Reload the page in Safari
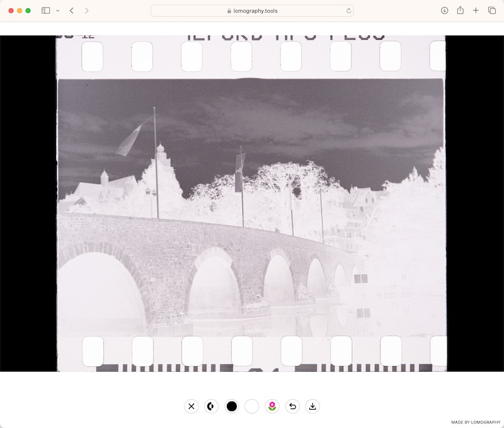Screen dimensions: 504x428 coord(348,11)
